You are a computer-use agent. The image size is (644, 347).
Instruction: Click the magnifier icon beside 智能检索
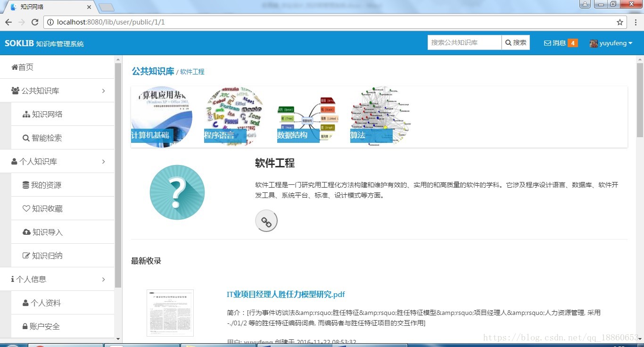[x=26, y=138]
